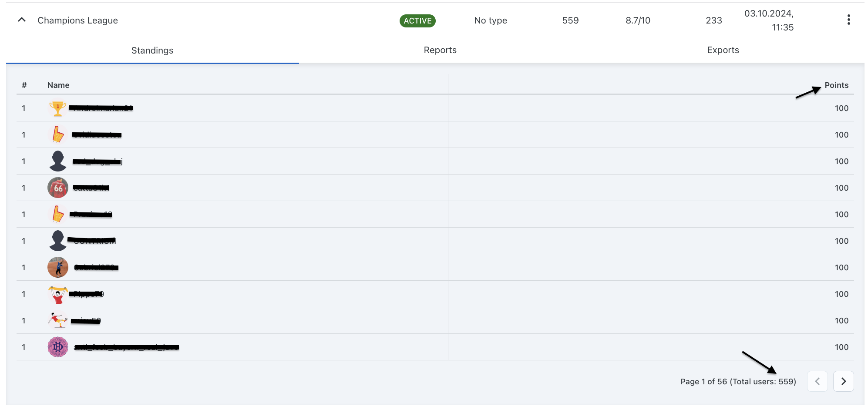Click Champions League league name
868x410 pixels.
coord(77,20)
